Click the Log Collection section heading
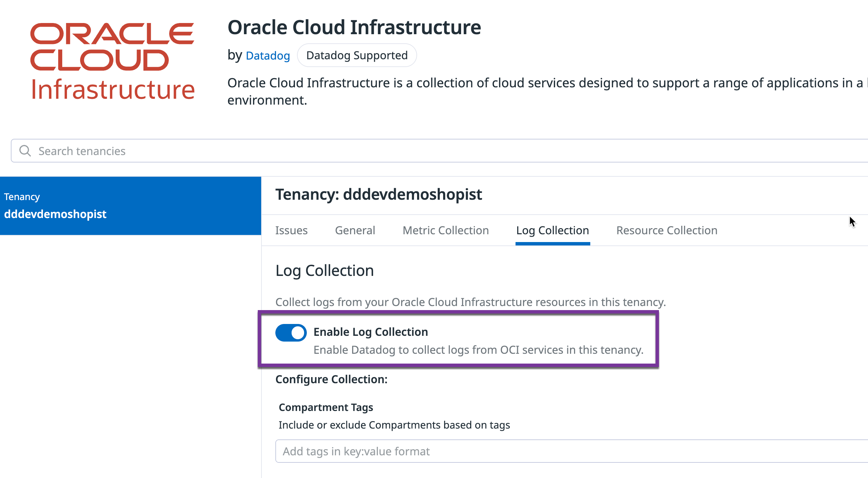868x478 pixels. 324,271
